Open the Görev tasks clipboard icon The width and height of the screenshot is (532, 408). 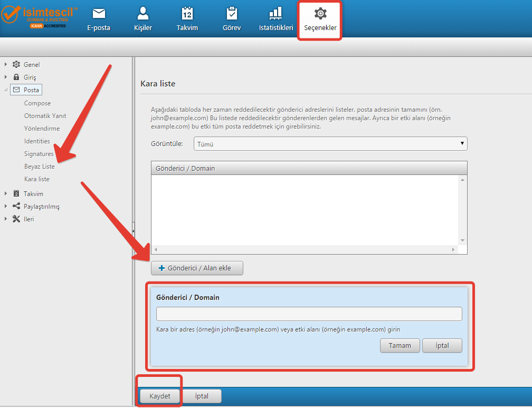point(232,14)
